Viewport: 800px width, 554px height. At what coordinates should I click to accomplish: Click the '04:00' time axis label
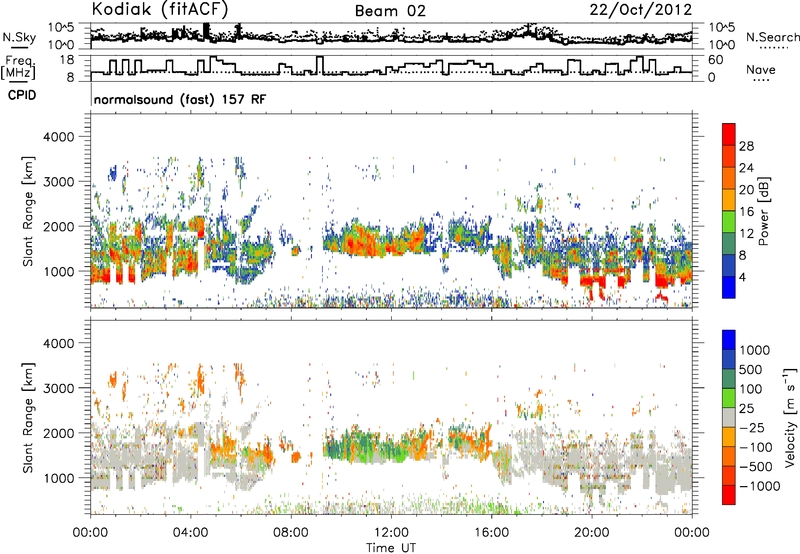(x=191, y=533)
